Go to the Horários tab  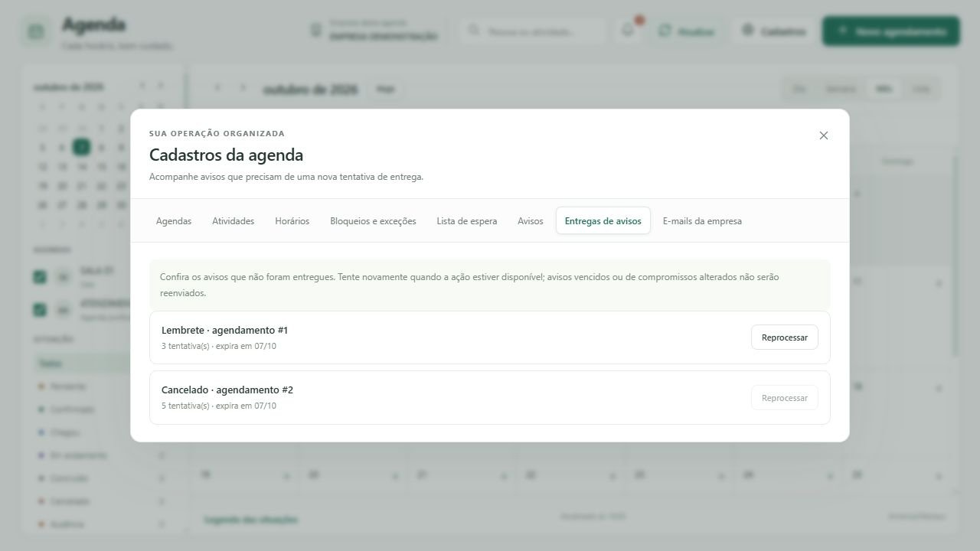click(x=292, y=221)
